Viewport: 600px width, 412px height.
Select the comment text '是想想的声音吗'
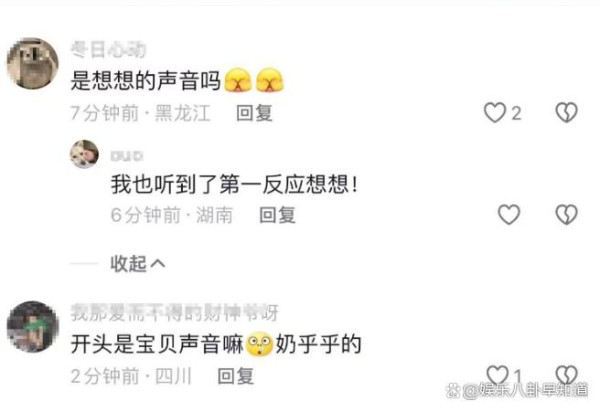146,81
